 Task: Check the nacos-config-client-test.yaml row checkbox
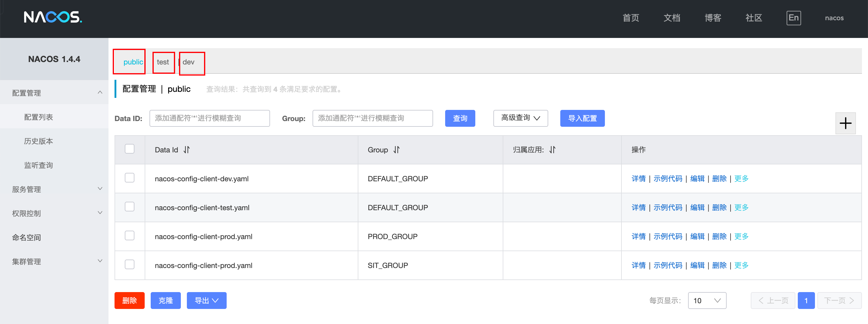click(129, 207)
